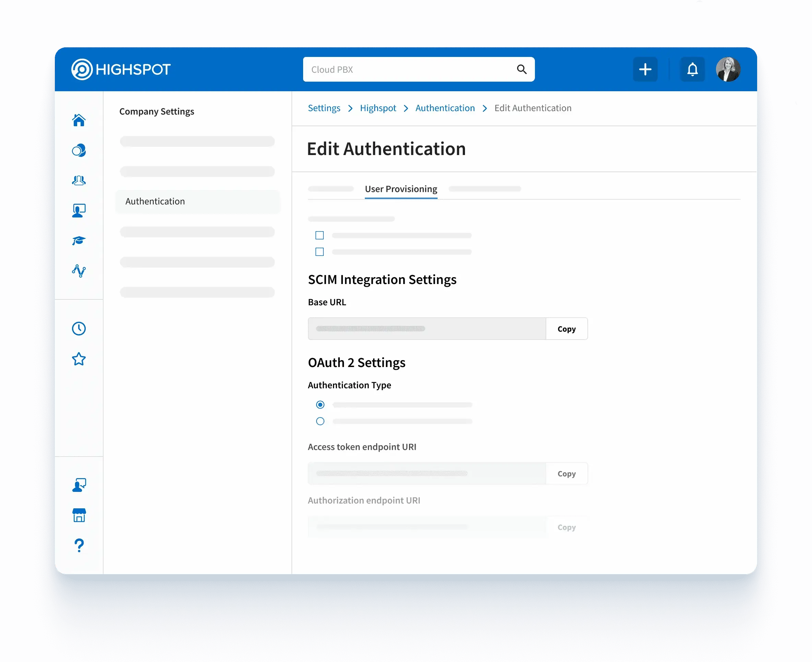
Task: Go to Authentication breadcrumb link
Action: point(445,108)
